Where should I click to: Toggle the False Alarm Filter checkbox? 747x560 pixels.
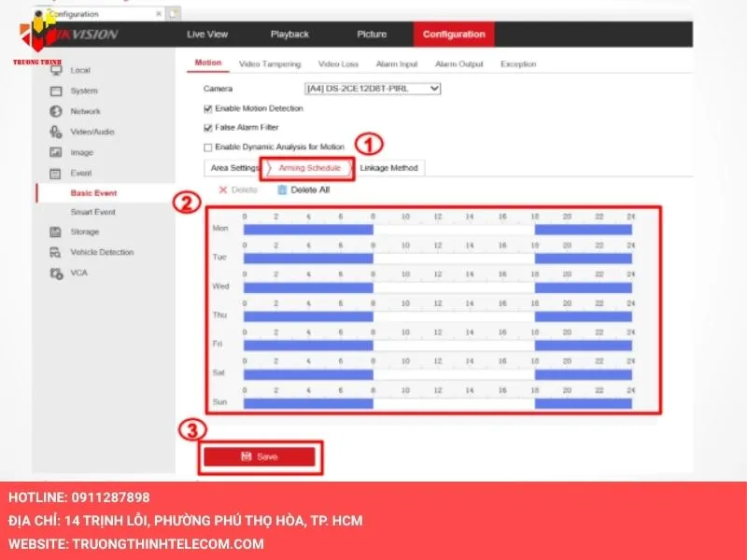(x=207, y=127)
